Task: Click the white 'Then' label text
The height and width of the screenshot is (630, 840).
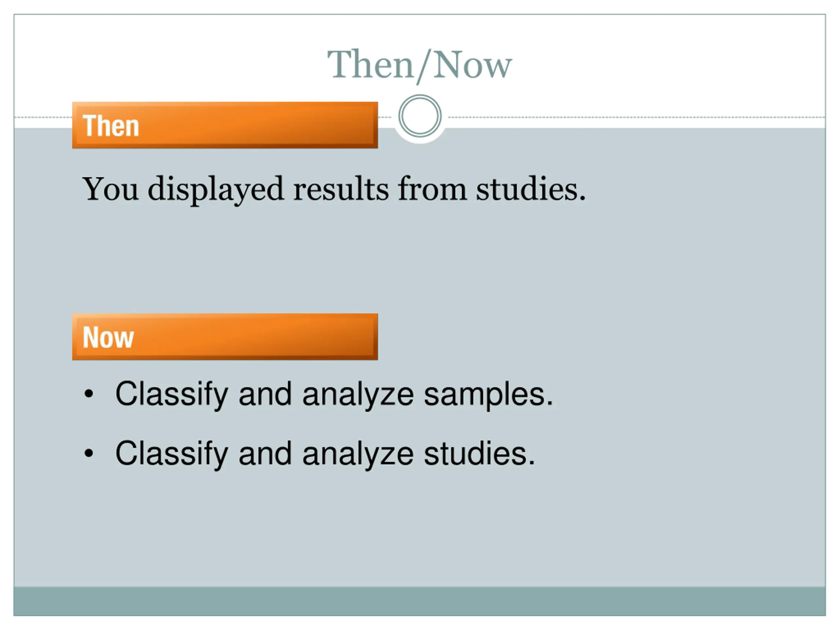Action: tap(111, 126)
